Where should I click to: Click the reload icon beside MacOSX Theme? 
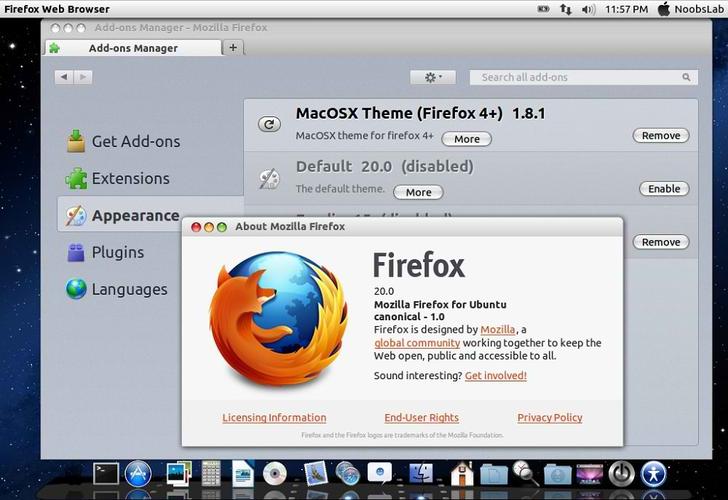tap(269, 124)
